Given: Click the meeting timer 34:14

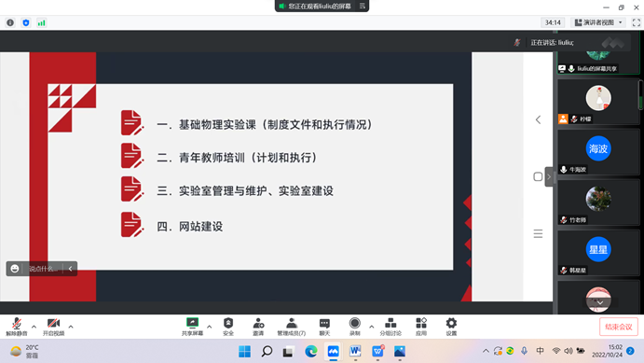Looking at the screenshot, I should tap(553, 22).
